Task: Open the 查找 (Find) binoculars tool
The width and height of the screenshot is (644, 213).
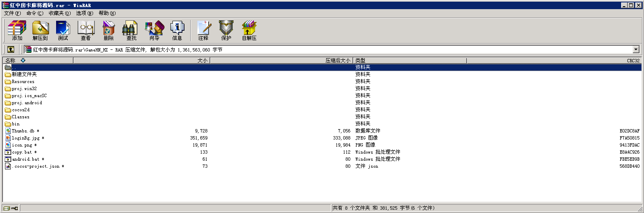Action: 131,30
